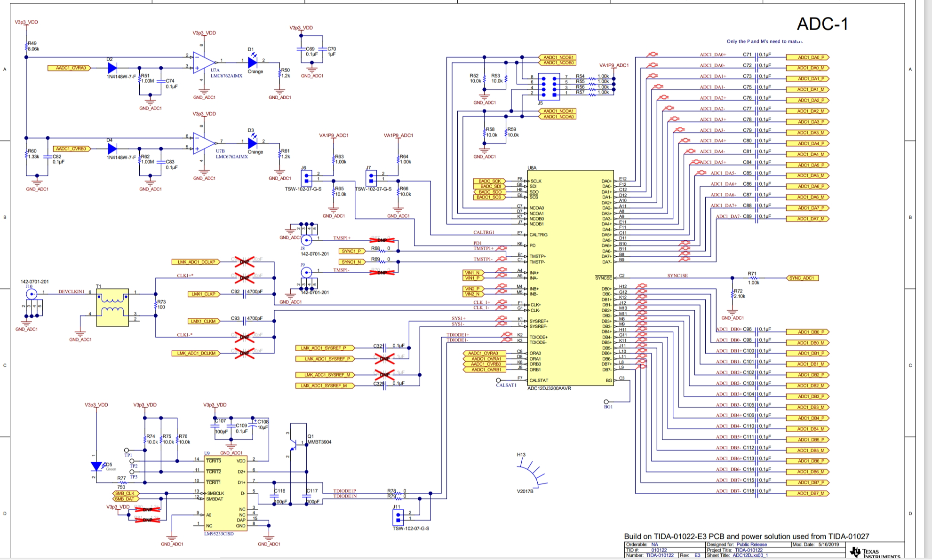This screenshot has height=560, width=932.
Task: Click the U7A op-amp symbol
Action: coord(203,62)
